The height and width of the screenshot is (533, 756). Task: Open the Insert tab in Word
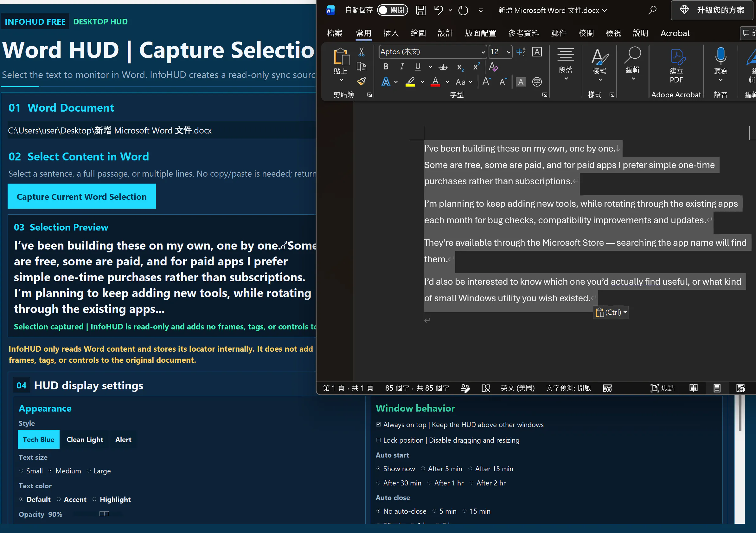pyautogui.click(x=391, y=33)
